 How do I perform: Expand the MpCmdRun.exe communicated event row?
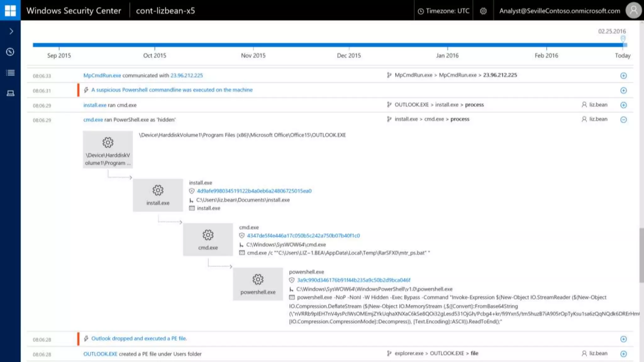point(623,76)
